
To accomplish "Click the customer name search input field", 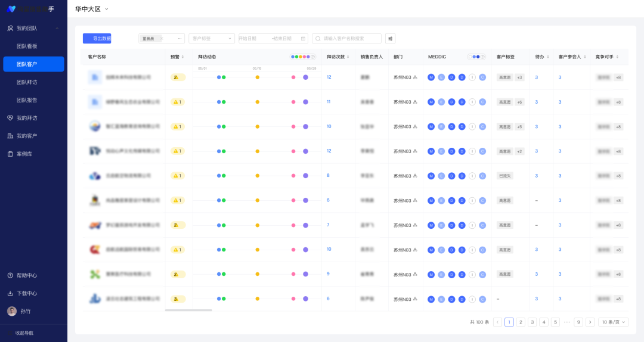I will tap(349, 38).
